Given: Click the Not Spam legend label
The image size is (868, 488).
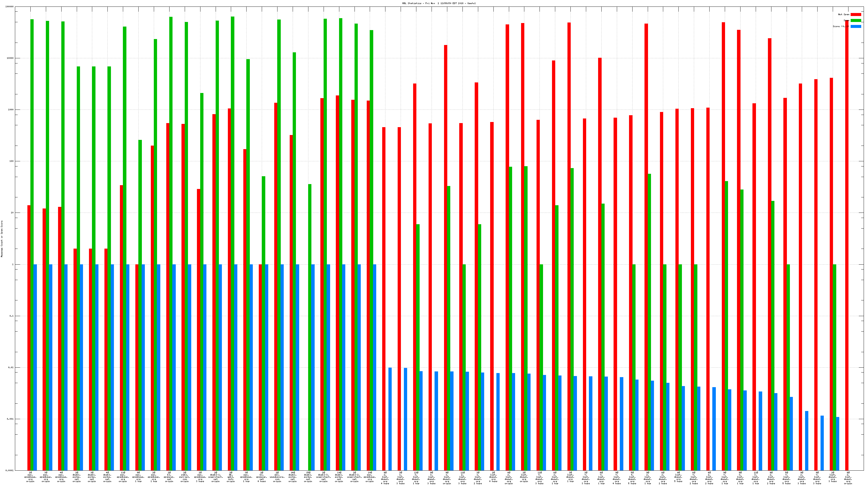Looking at the screenshot, I should [843, 14].
